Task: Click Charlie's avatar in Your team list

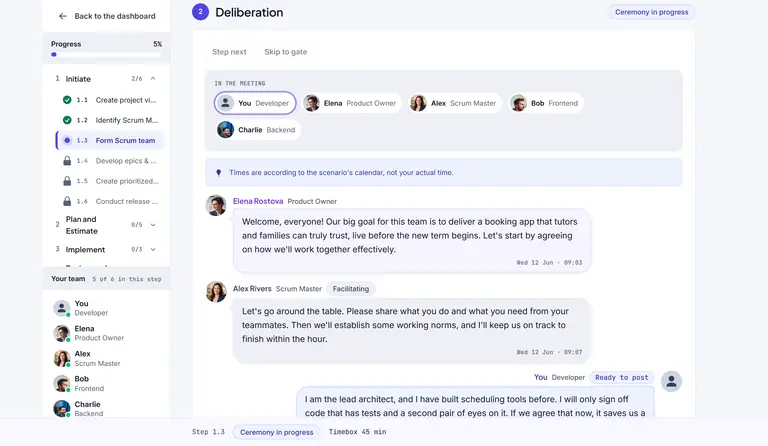Action: (x=62, y=408)
